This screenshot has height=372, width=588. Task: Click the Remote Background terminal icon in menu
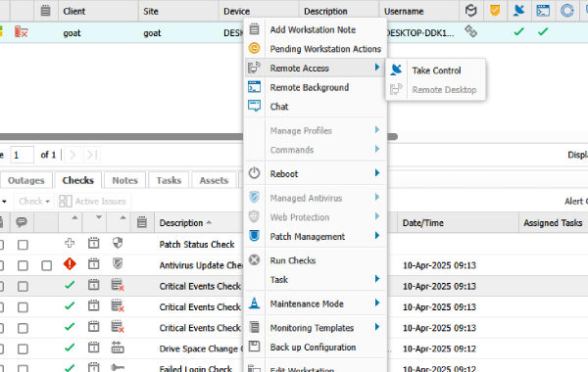tap(254, 87)
